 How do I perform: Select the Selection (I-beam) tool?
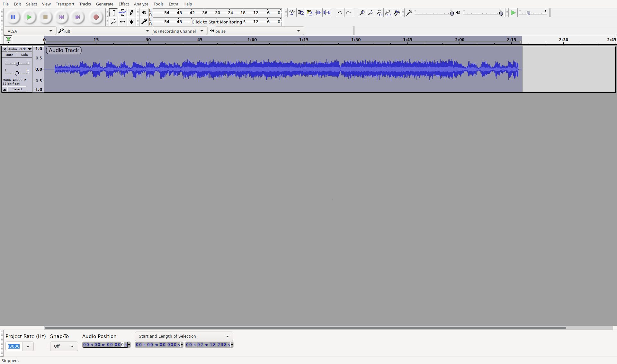(114, 13)
